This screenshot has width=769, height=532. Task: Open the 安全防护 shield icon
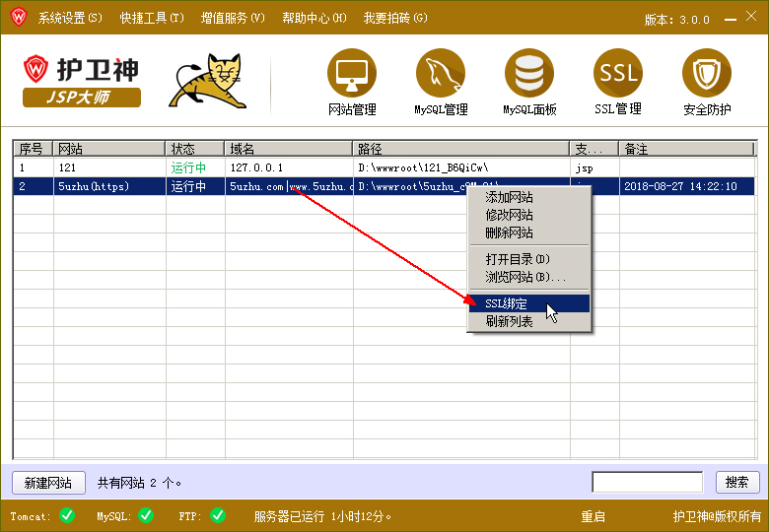click(707, 73)
